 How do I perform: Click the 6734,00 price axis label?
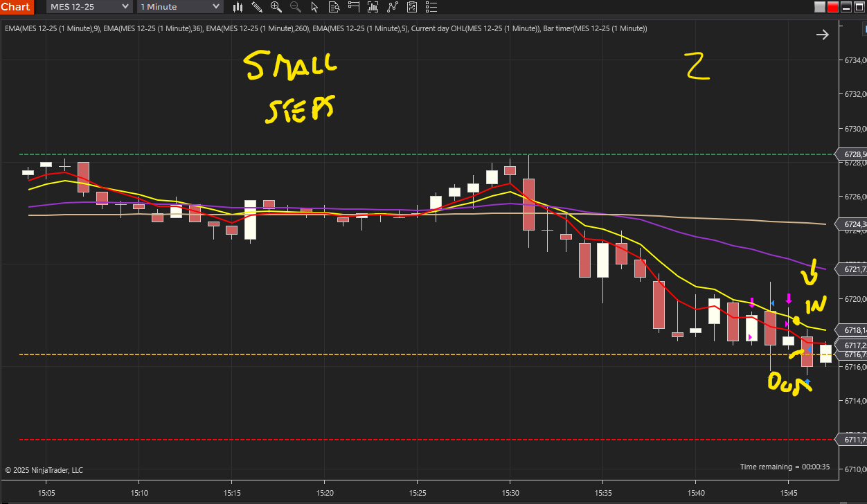point(855,60)
